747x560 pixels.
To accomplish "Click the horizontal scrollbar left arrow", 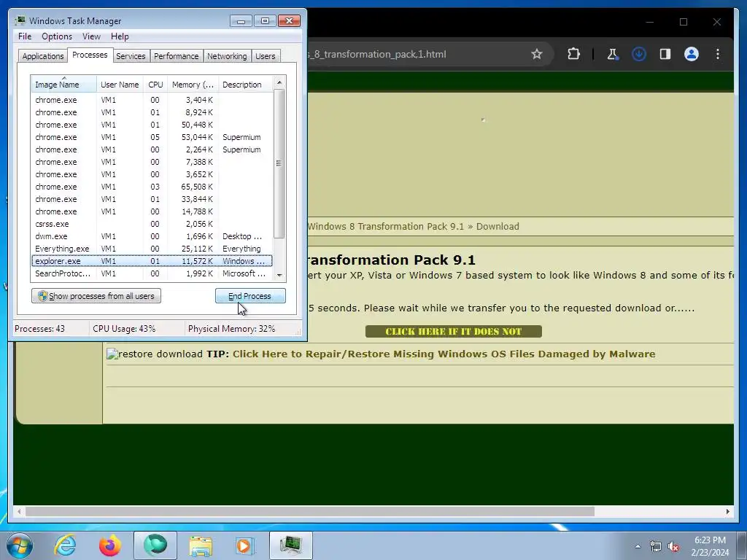I will tap(19, 511).
